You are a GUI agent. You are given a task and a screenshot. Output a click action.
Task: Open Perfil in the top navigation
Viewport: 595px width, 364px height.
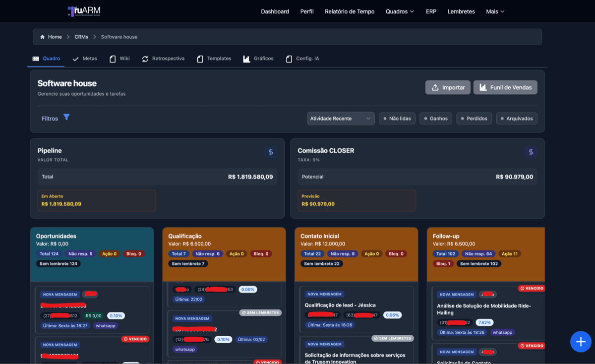307,11
